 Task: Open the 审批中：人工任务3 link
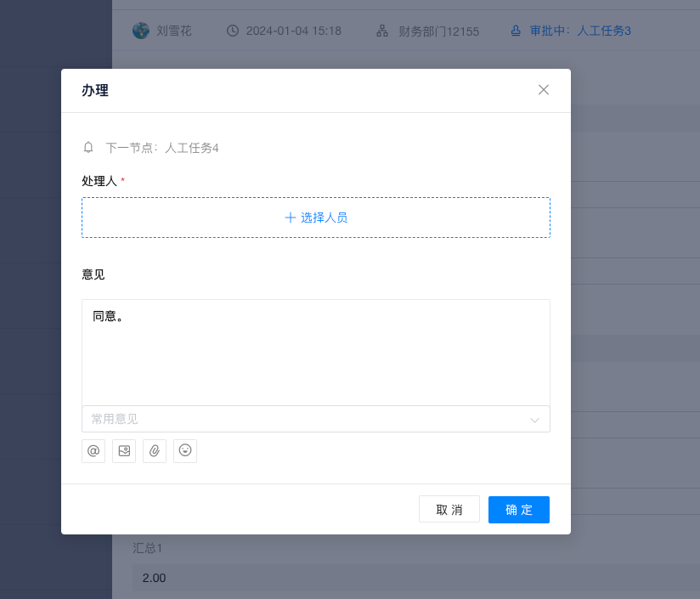580,31
